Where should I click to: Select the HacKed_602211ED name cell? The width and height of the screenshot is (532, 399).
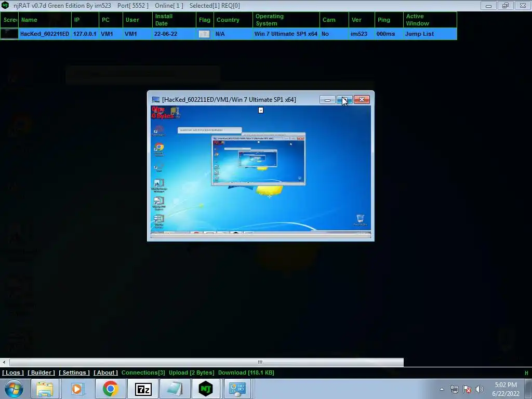[x=45, y=34]
